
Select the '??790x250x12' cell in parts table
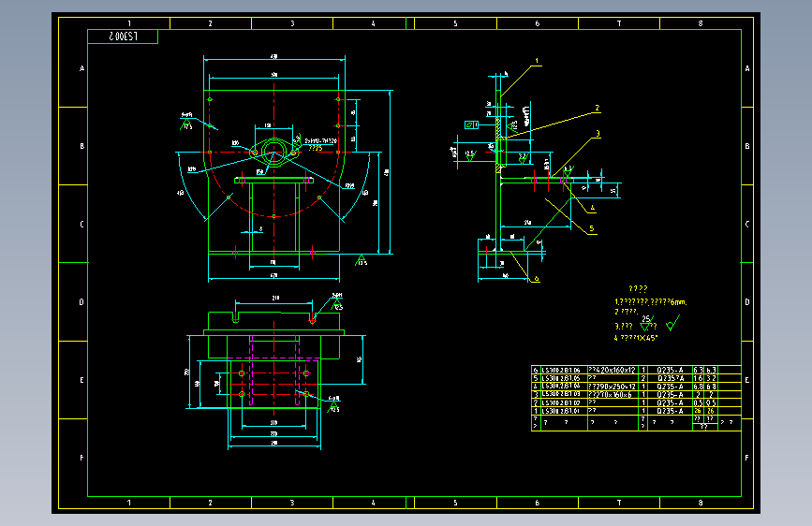point(612,387)
